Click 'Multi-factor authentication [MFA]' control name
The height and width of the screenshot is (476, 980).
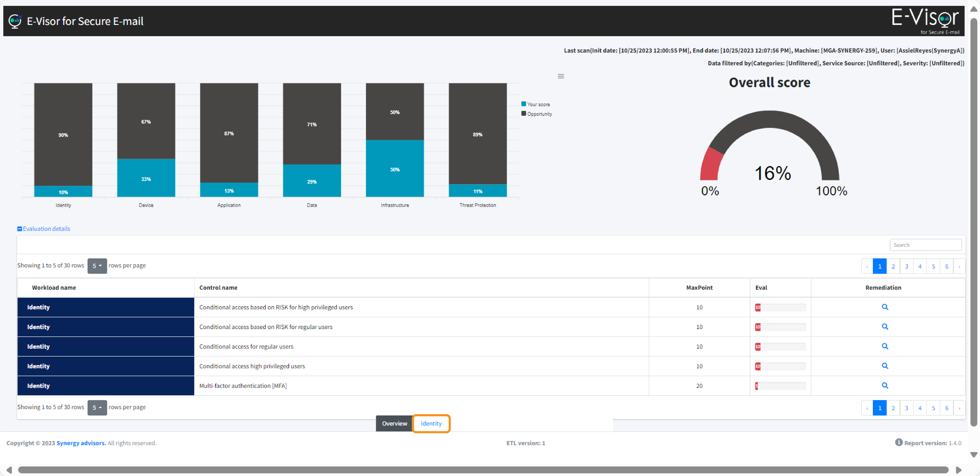pos(243,386)
